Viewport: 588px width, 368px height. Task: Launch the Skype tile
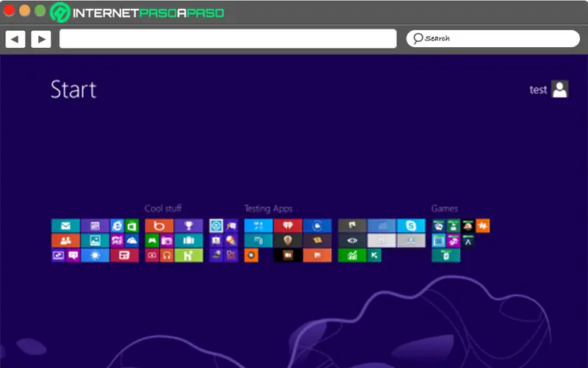pyautogui.click(x=411, y=226)
